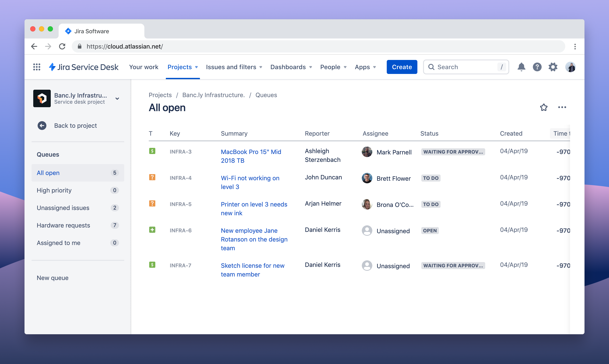Select the Unassigned issues queue
This screenshot has height=364, width=609.
pos(63,208)
